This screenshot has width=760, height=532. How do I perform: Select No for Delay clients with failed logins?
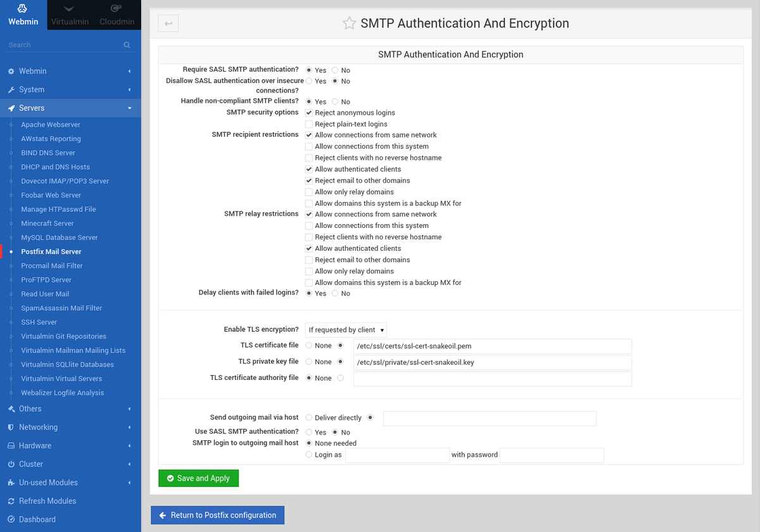[x=335, y=293]
